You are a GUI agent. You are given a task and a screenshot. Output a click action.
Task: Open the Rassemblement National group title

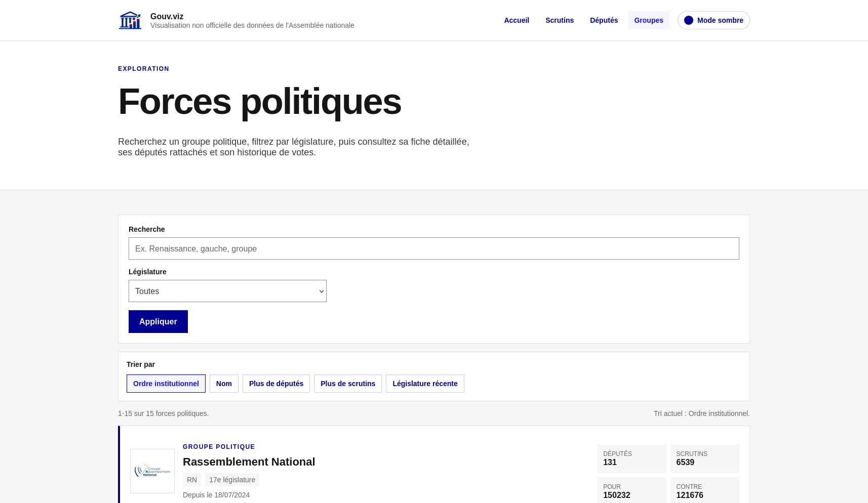click(x=249, y=462)
